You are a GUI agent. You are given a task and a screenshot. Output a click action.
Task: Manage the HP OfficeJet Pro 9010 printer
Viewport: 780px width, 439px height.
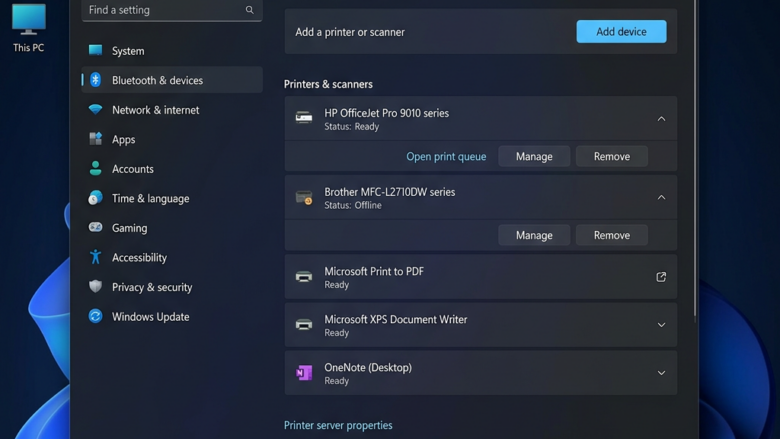coord(534,156)
